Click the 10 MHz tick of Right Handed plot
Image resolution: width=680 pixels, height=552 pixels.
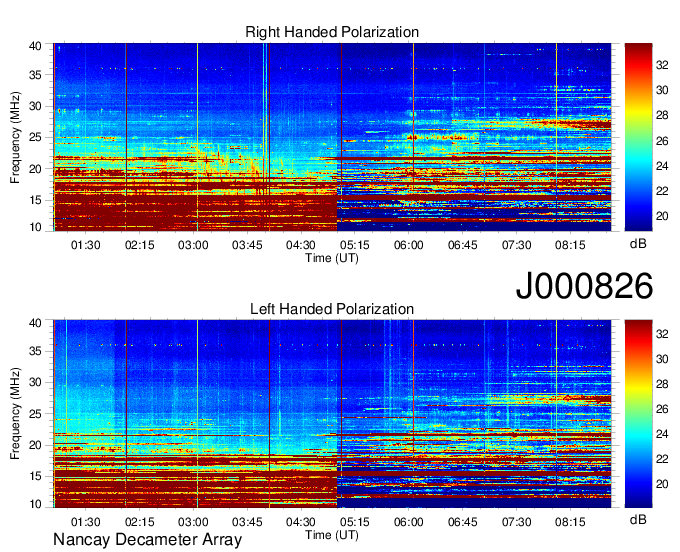click(35, 227)
